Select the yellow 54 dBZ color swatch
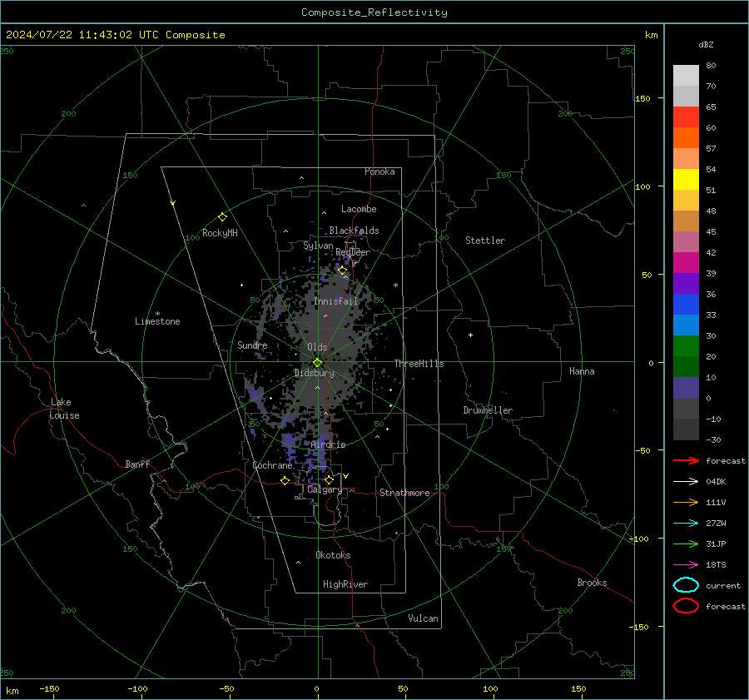The width and height of the screenshot is (749, 700). [x=686, y=179]
